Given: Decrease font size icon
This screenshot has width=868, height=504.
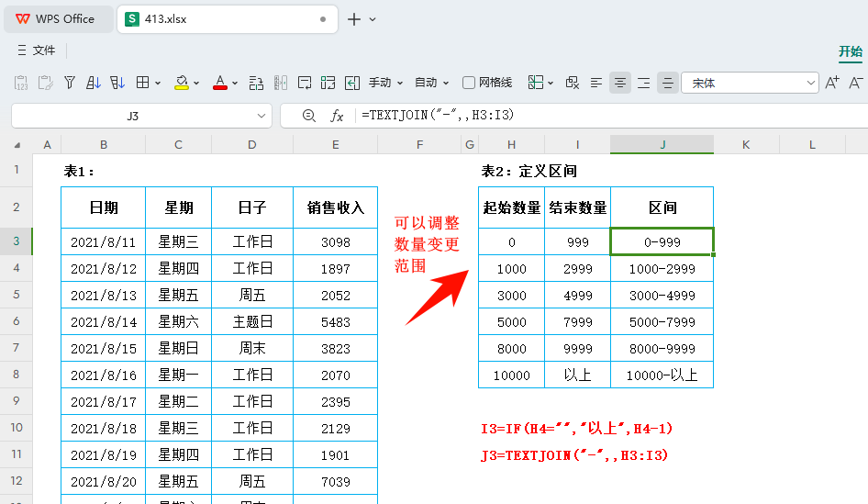Looking at the screenshot, I should coord(856,83).
